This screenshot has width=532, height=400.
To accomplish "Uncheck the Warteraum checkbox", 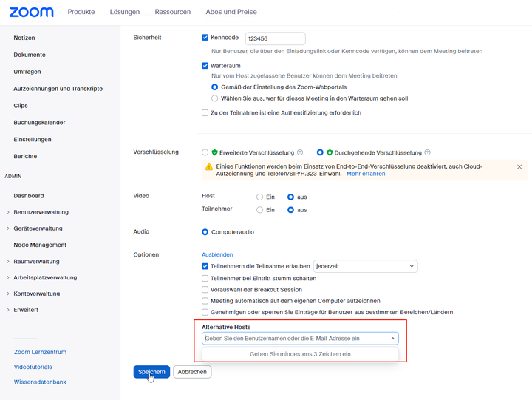I will click(205, 66).
